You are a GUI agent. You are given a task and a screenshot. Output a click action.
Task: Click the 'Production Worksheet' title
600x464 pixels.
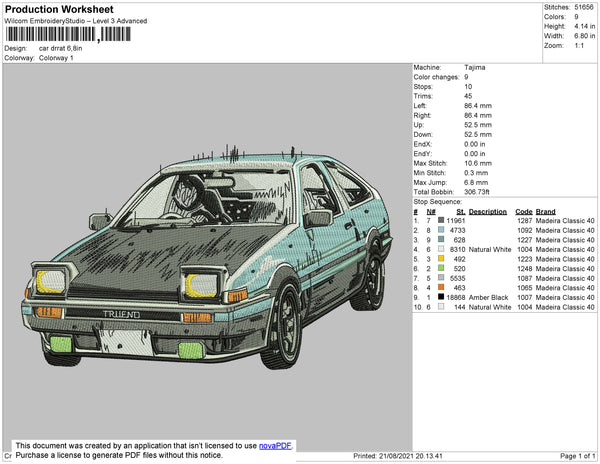tap(59, 10)
